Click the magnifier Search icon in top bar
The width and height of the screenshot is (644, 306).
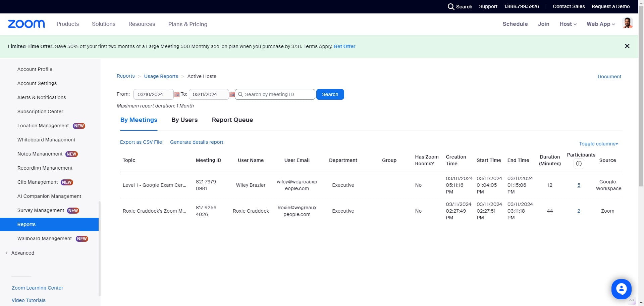pos(451,7)
